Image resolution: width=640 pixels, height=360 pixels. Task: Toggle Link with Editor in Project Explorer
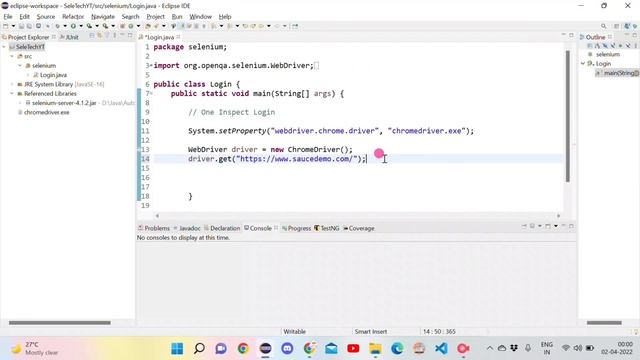(x=99, y=36)
